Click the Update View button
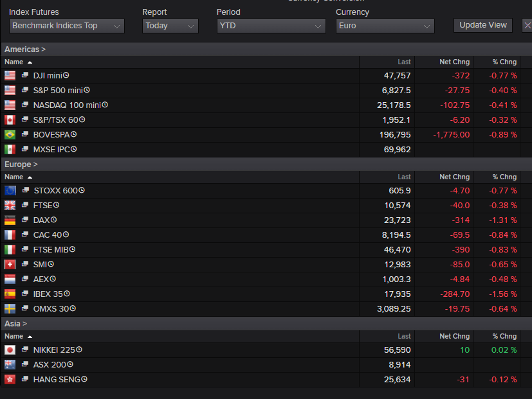This screenshot has height=399, width=532. click(483, 26)
